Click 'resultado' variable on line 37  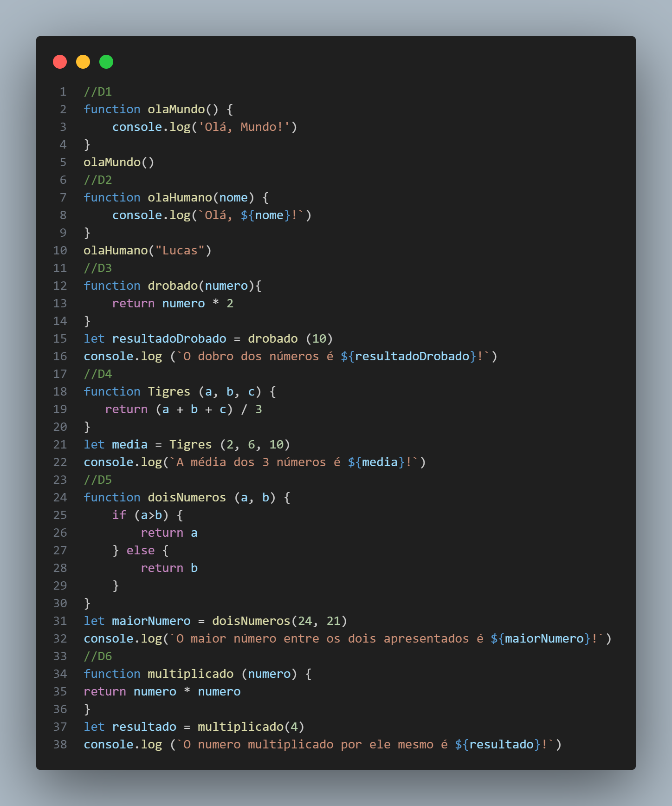[x=144, y=727]
